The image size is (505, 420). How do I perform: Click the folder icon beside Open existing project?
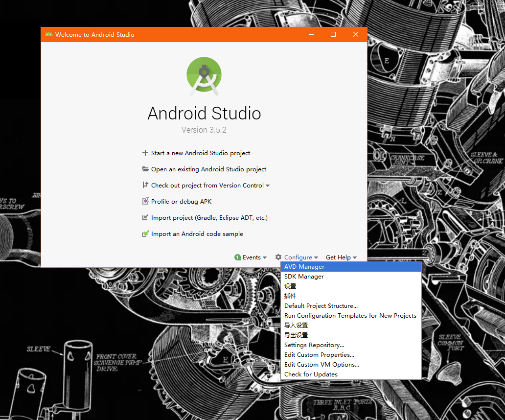(145, 169)
